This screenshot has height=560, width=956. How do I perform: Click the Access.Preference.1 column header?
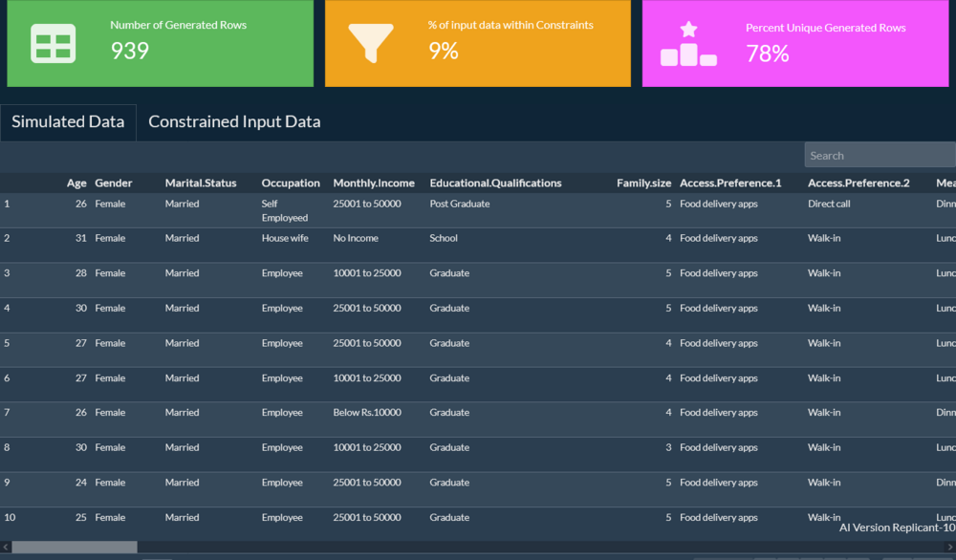click(730, 183)
